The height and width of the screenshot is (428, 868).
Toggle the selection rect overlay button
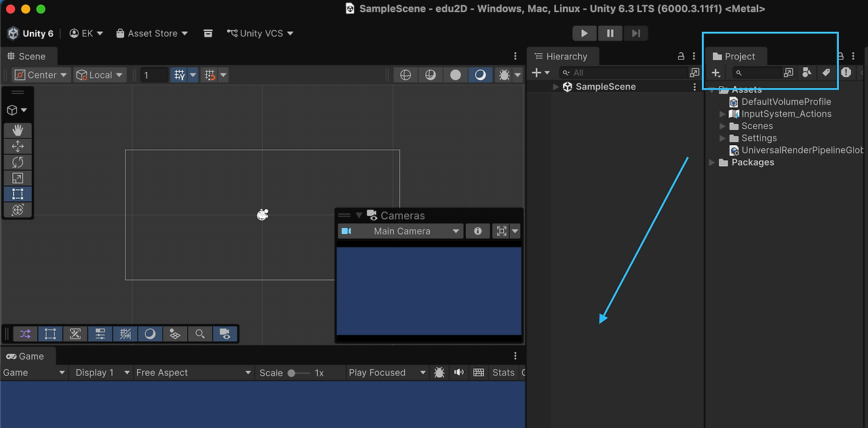[50, 334]
